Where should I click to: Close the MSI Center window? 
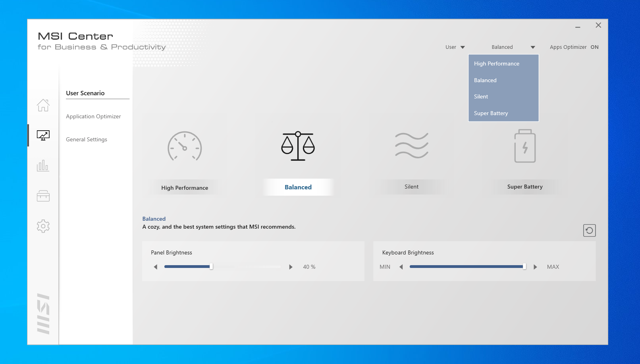point(598,25)
